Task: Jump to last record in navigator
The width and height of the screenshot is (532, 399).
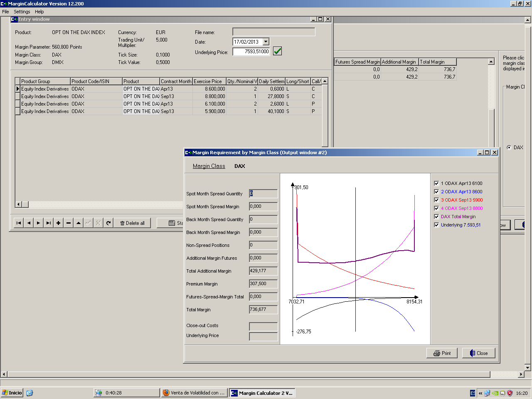Action: point(49,223)
